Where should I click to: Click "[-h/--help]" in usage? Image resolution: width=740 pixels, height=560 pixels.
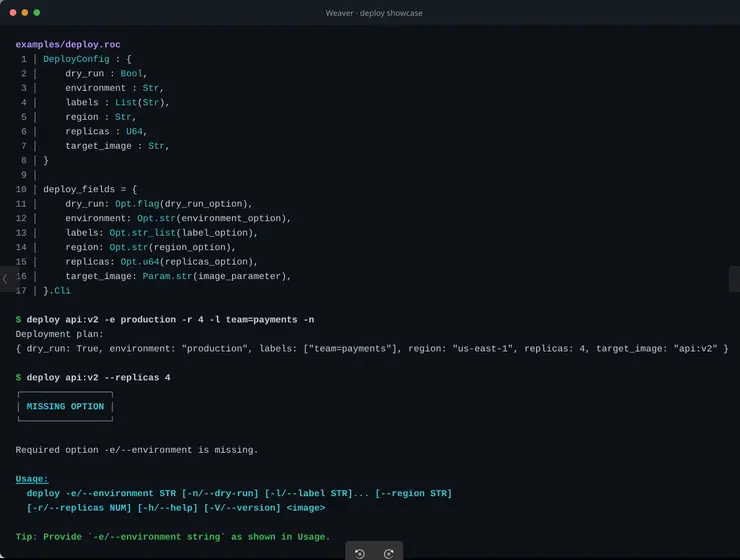(x=168, y=508)
